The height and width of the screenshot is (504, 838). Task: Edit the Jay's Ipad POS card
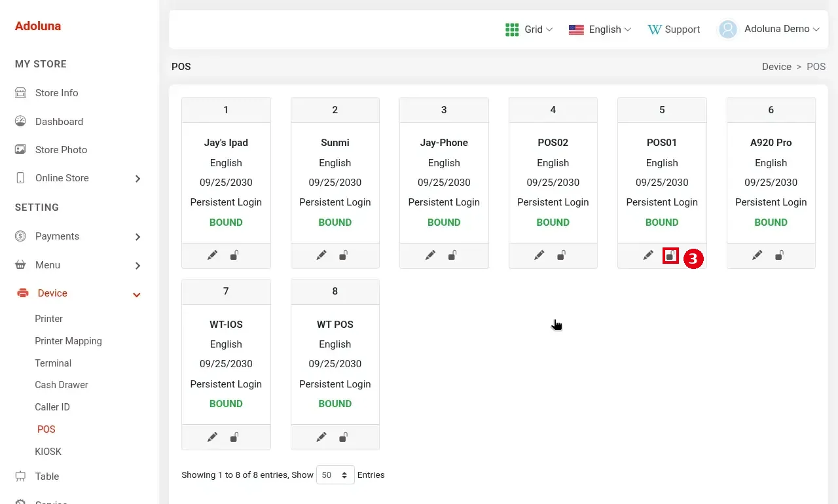[212, 255]
